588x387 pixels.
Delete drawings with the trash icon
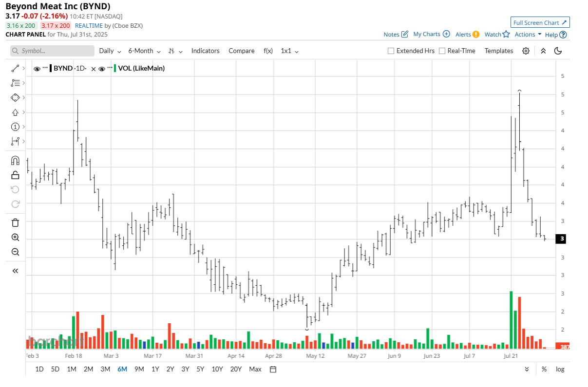[15, 222]
